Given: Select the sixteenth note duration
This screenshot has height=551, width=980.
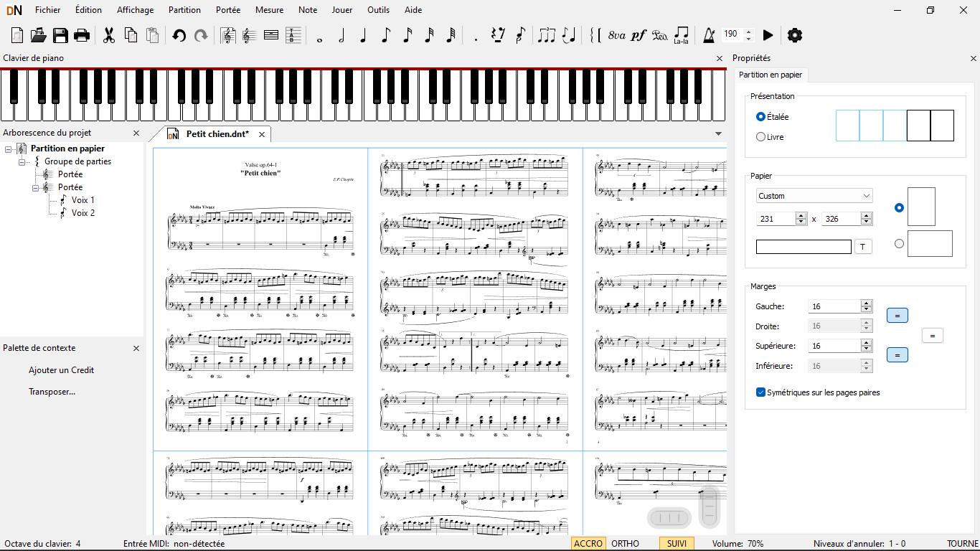Looking at the screenshot, I should click(x=407, y=35).
